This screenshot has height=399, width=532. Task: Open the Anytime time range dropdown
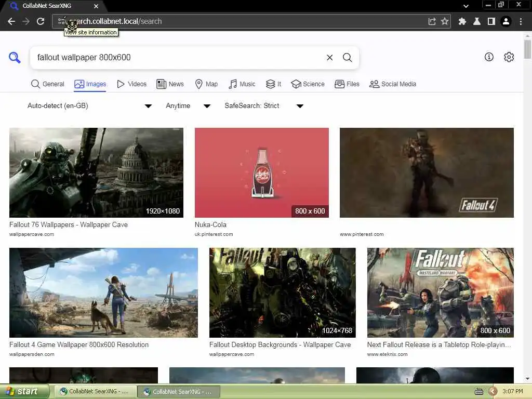click(188, 106)
